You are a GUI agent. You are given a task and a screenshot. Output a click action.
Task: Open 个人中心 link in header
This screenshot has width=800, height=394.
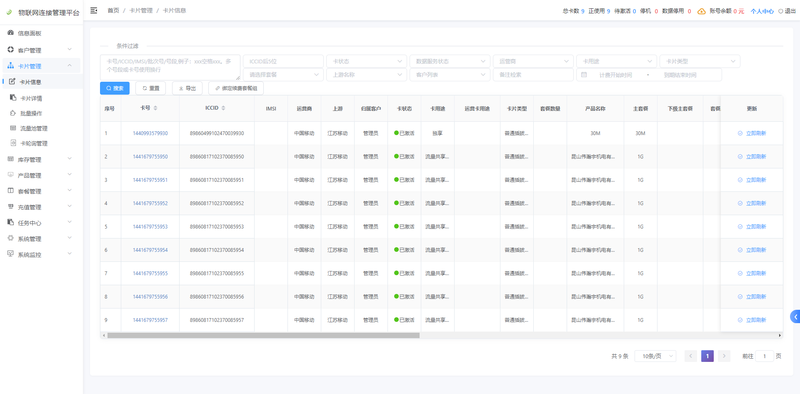click(x=762, y=11)
